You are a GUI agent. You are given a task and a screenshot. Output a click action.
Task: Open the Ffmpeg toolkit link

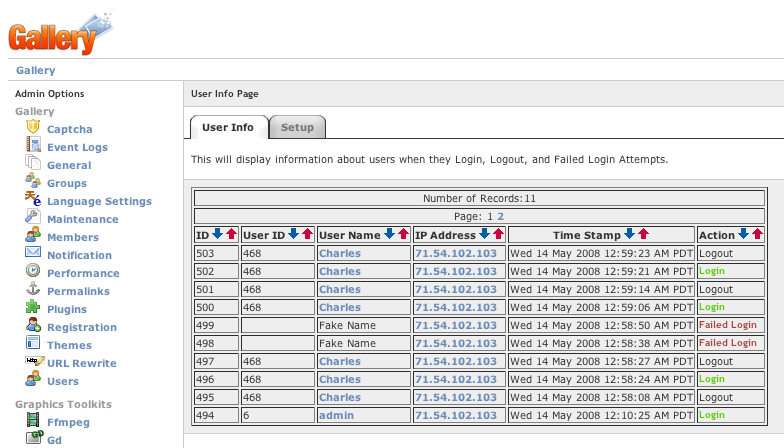pyautogui.click(x=68, y=422)
